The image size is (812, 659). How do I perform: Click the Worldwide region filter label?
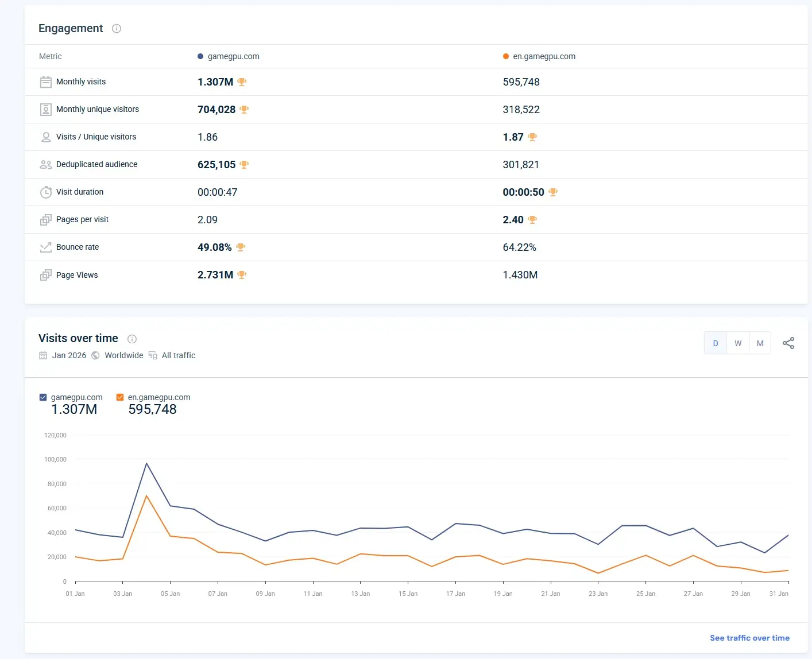[124, 355]
